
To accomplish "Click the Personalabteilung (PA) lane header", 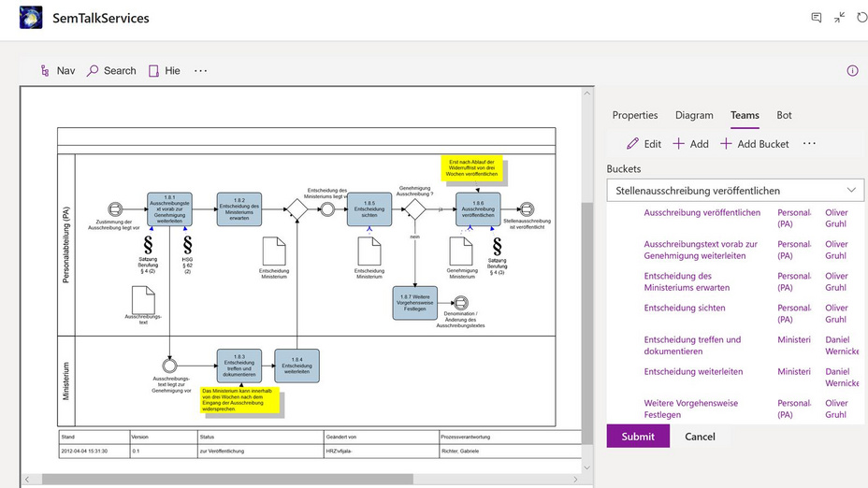I will pos(66,245).
